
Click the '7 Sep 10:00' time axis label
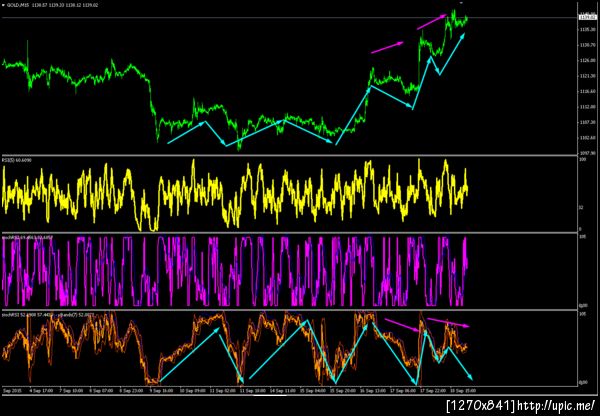pyautogui.click(x=72, y=391)
